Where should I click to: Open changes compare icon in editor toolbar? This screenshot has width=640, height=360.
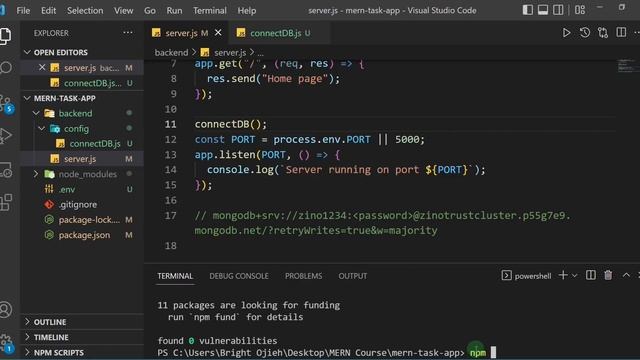coord(603,33)
